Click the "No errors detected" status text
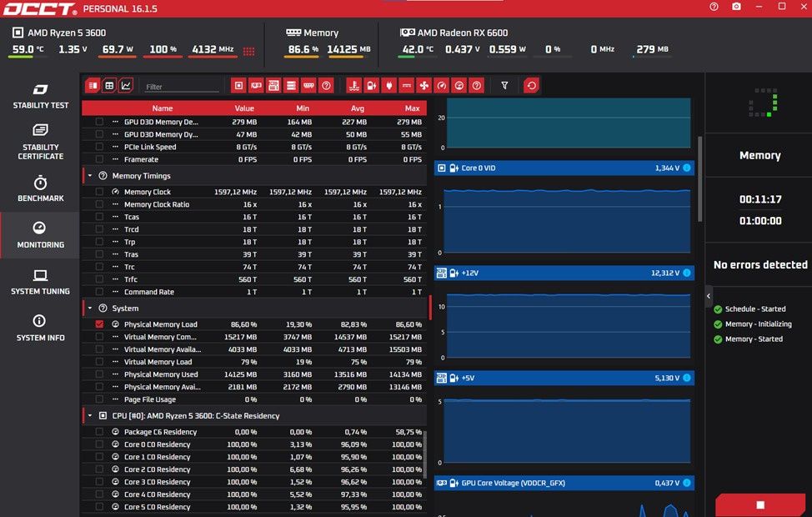The width and height of the screenshot is (812, 517). point(760,264)
